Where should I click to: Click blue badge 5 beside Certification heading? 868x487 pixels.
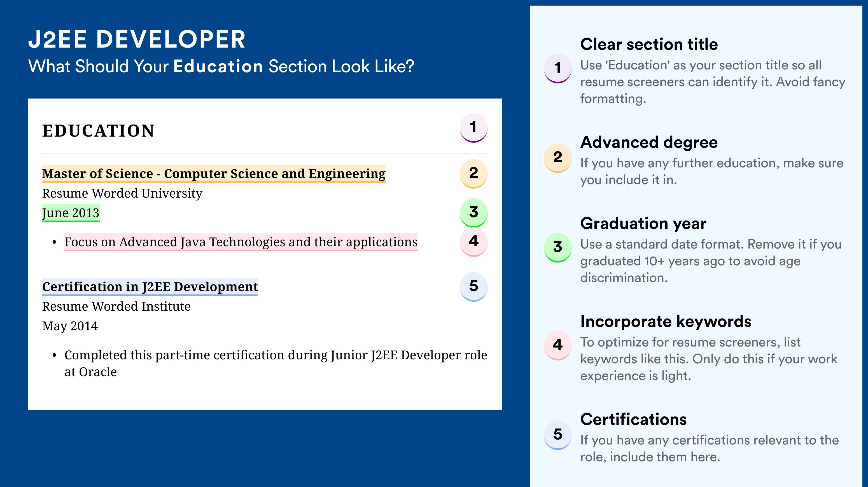click(473, 286)
